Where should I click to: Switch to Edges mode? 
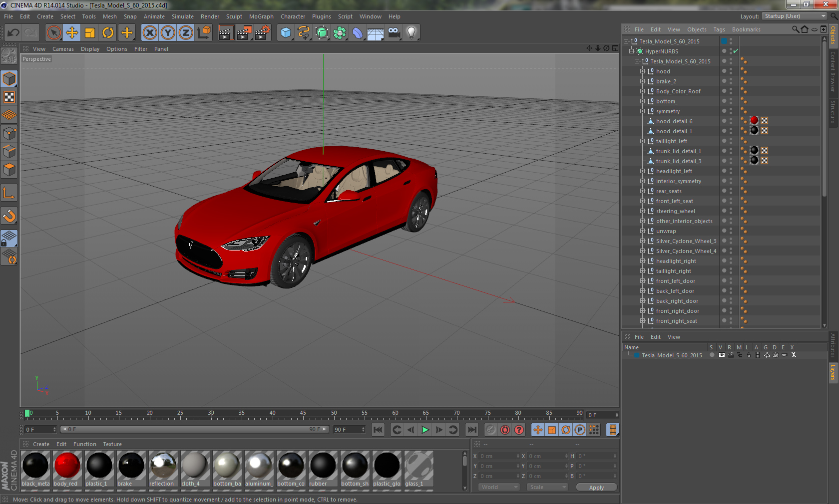pyautogui.click(x=9, y=151)
